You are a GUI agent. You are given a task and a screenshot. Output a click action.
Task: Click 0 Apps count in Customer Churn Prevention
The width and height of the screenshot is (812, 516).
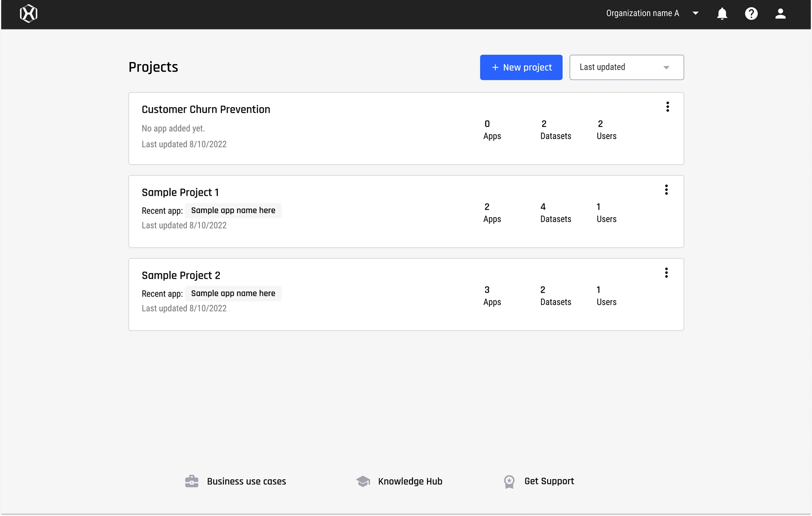click(492, 130)
